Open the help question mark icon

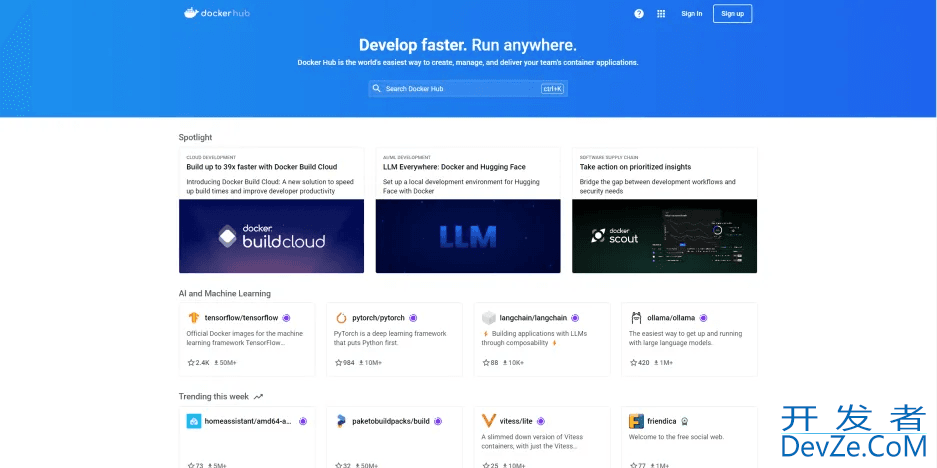coord(639,14)
